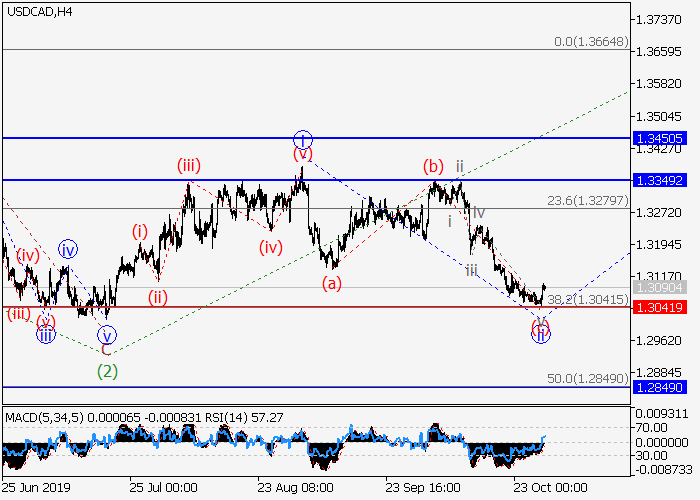The height and width of the screenshot is (500, 700).
Task: Click the MACD(5,34,5) indicator label
Action: click(x=45, y=415)
